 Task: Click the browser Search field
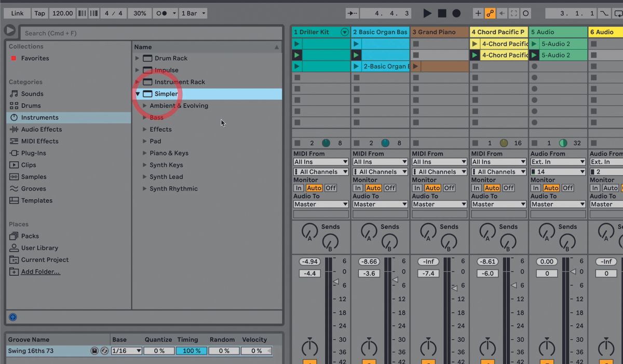[x=151, y=33]
